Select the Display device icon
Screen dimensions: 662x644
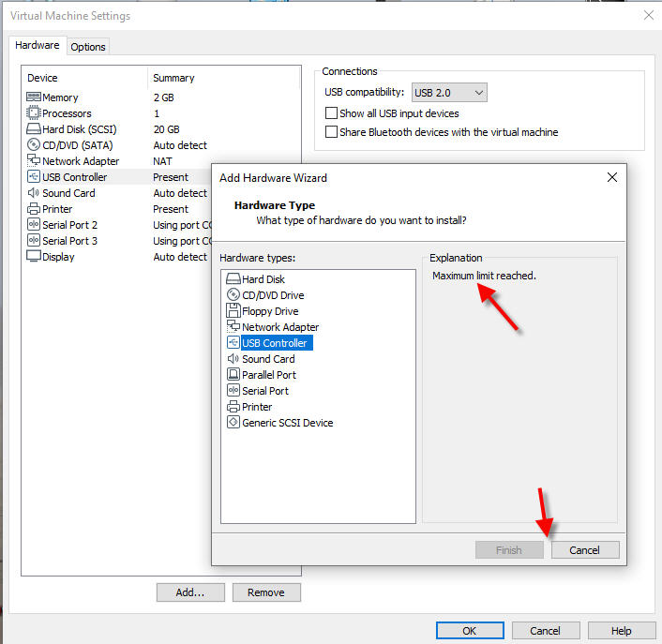(34, 257)
